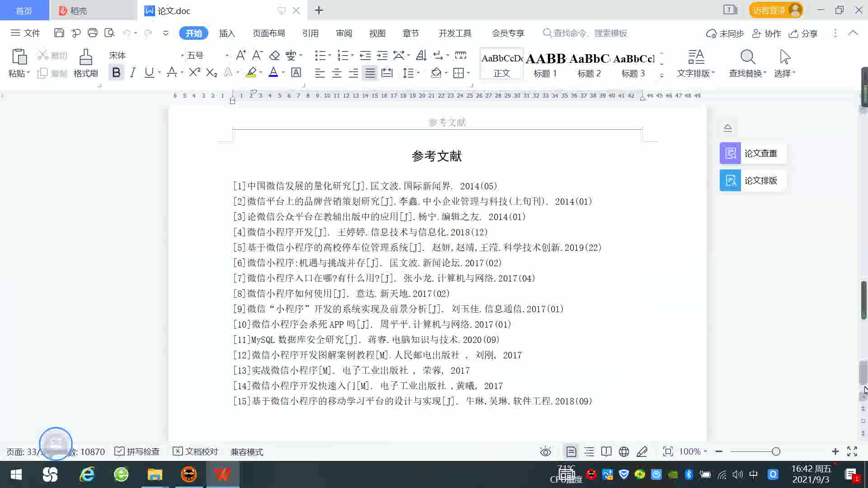Click the 论文排版 sidebar button
The image size is (868, 488).
(753, 180)
